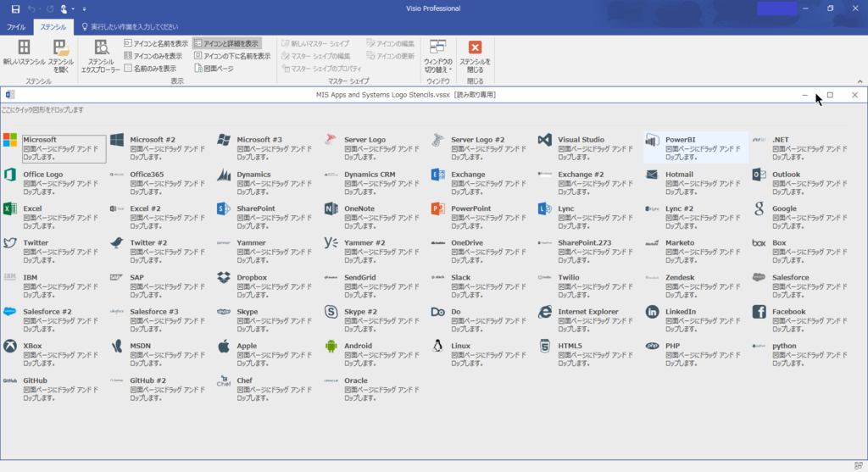Image resolution: width=868 pixels, height=472 pixels.
Task: Pick the Android robot stencil icon
Action: click(x=331, y=346)
